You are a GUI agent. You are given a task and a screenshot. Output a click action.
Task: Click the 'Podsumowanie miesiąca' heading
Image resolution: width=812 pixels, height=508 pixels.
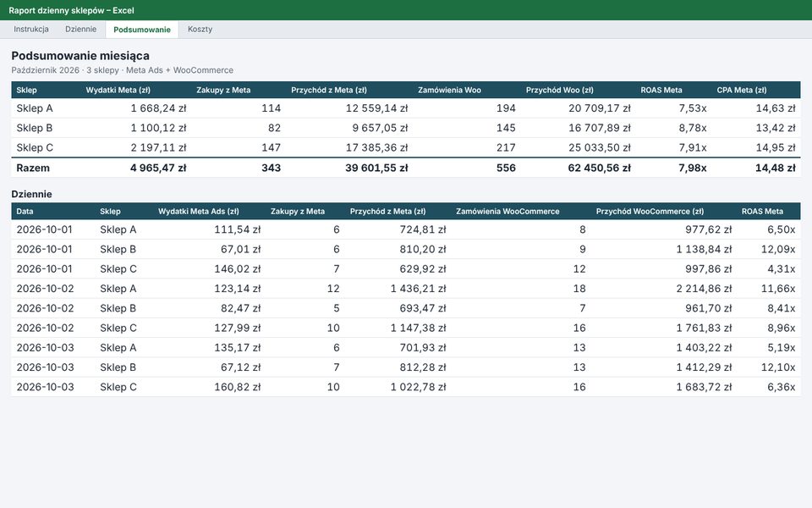click(x=80, y=56)
